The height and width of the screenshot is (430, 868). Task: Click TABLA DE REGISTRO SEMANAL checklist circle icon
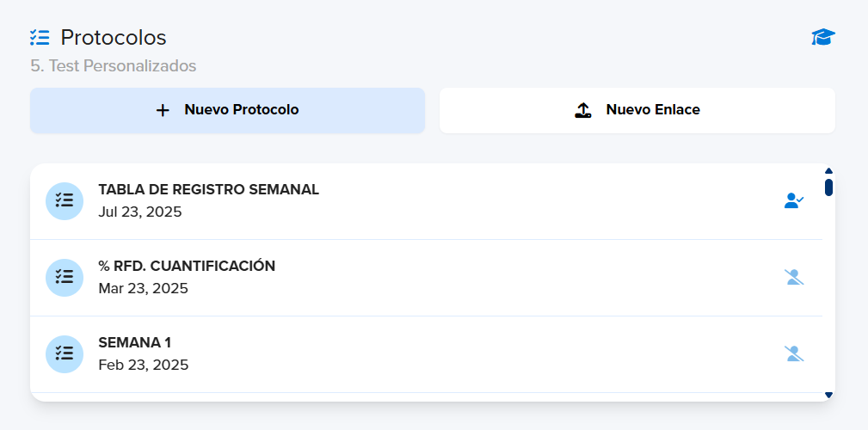[65, 201]
